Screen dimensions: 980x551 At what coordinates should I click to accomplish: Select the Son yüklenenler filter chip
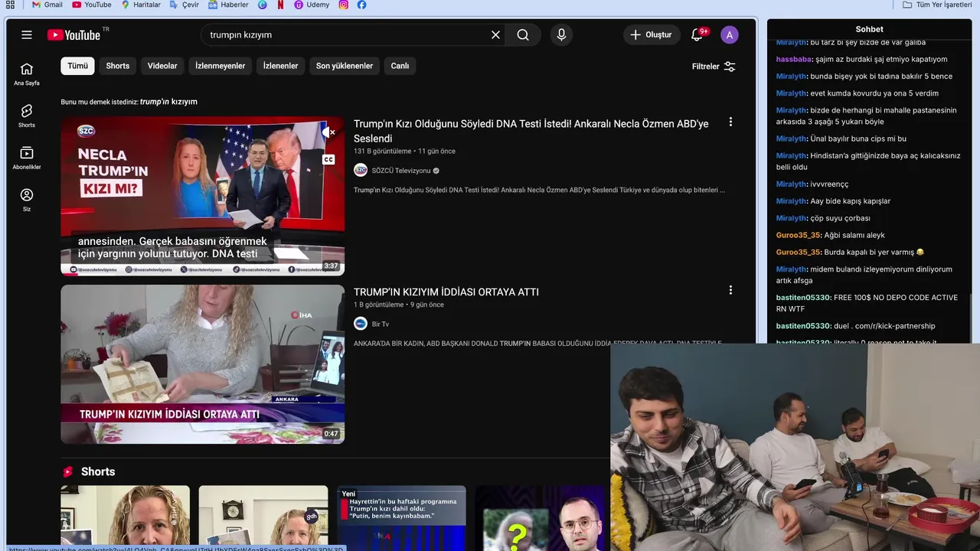click(x=345, y=66)
